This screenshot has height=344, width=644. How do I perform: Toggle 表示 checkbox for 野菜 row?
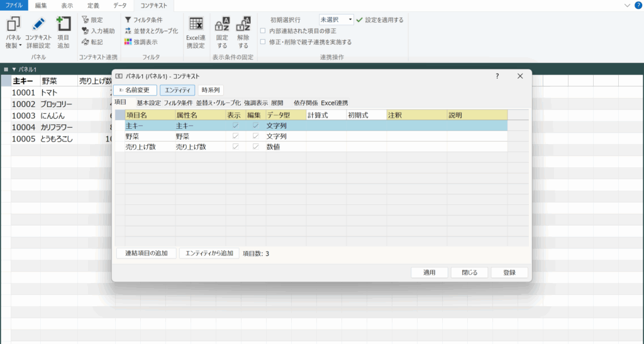pyautogui.click(x=235, y=136)
